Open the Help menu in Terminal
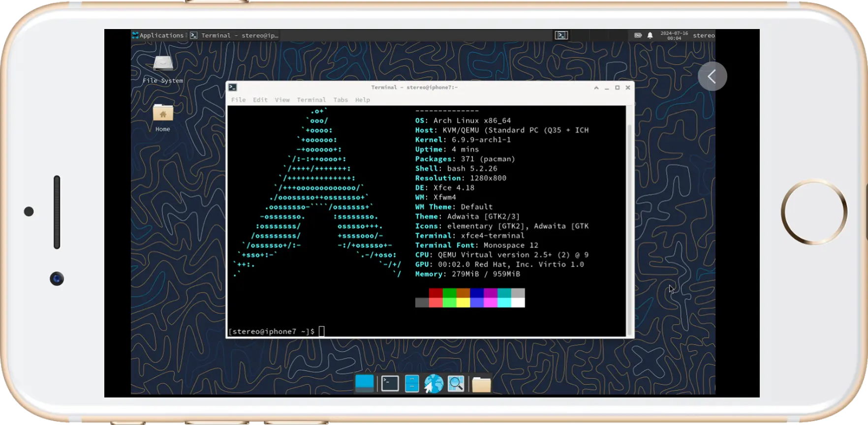 coord(363,100)
